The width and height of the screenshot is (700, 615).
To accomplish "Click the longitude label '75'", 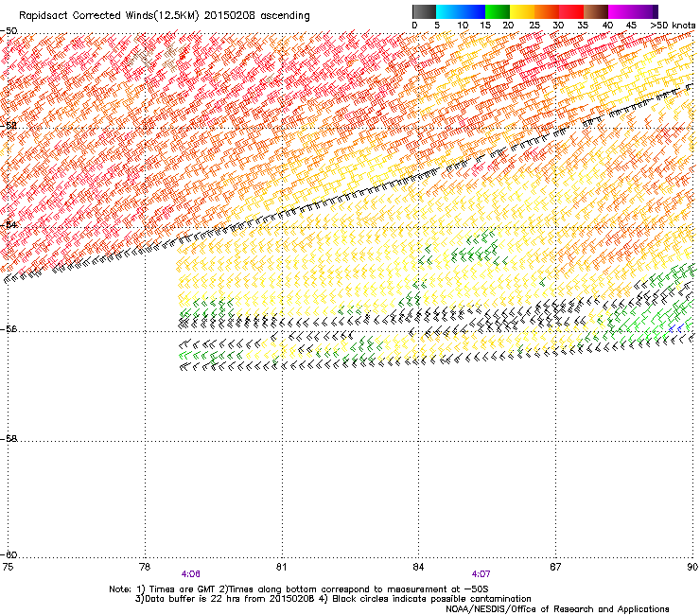I will [x=8, y=567].
